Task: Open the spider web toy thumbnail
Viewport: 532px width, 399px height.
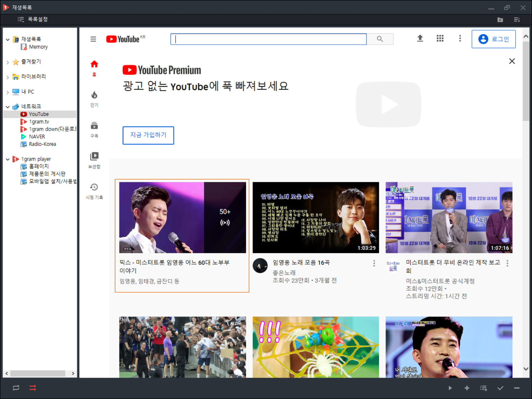Action: [x=316, y=347]
